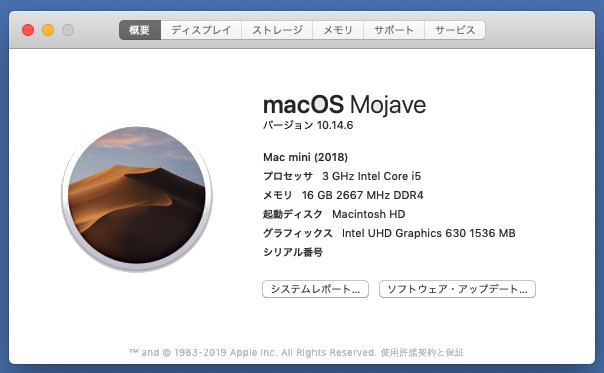604x373 pixels.
Task: Go to the サービス tab
Action: point(455,30)
